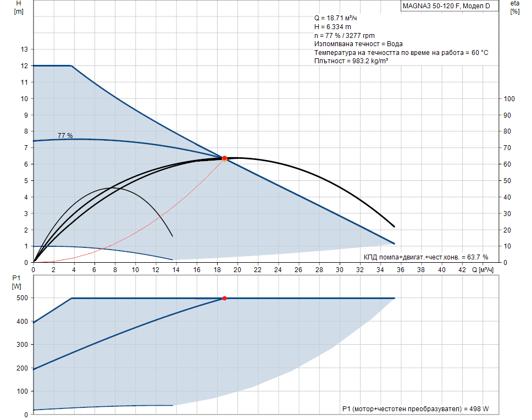Image resolution: width=532 pixels, height=420 pixels.
Task: Click the Q [m³/ч] horizontal axis label
Action: pyautogui.click(x=483, y=270)
